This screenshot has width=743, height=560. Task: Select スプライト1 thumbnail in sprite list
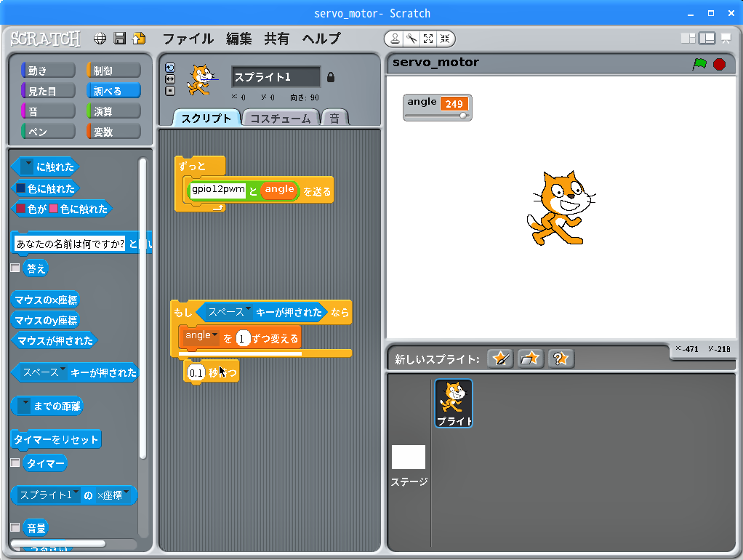pos(454,403)
